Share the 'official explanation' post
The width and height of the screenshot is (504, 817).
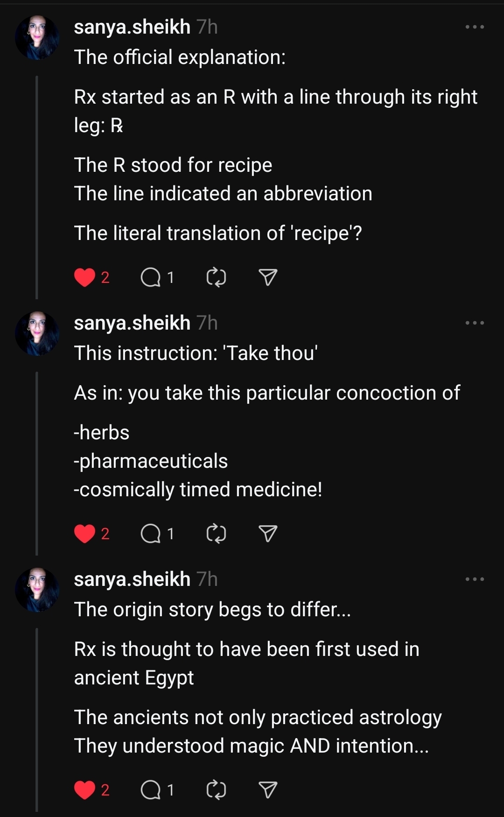(268, 278)
